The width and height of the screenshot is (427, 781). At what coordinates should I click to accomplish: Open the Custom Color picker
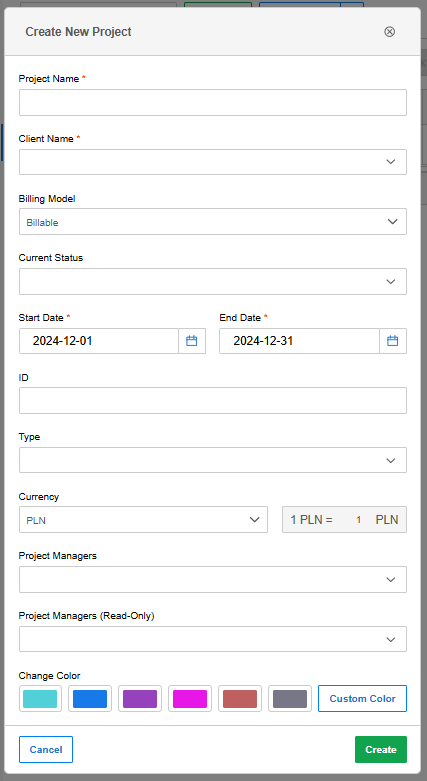coord(363,699)
